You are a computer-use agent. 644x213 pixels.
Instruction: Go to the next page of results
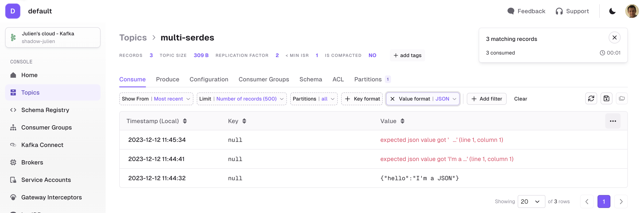coord(621,201)
